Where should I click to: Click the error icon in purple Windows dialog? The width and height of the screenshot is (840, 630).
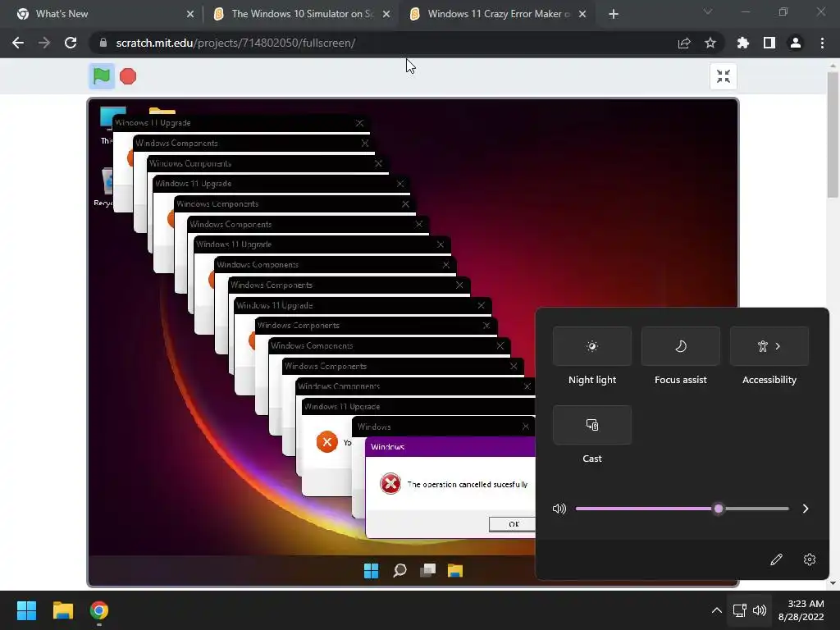[x=390, y=484]
